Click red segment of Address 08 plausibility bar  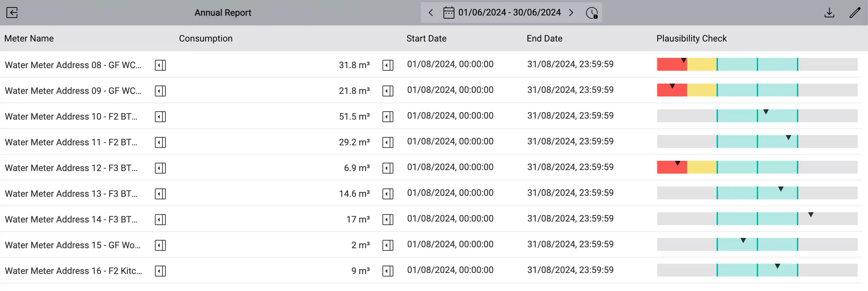click(672, 64)
